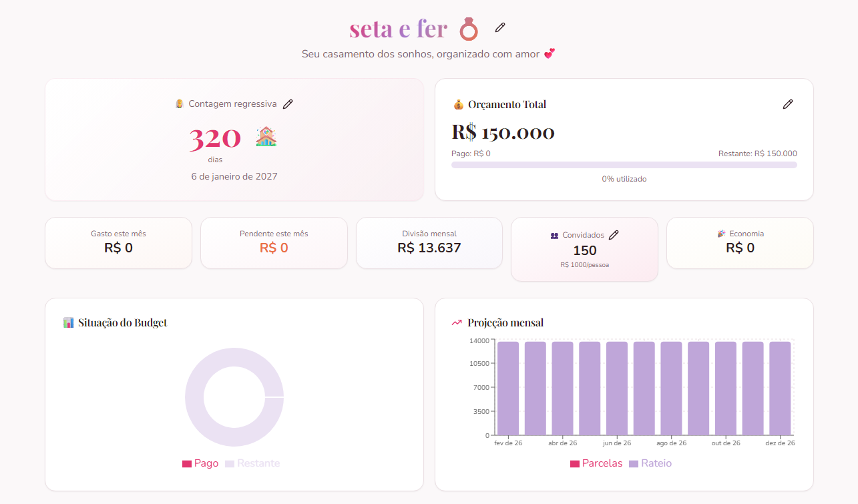Click the money bag icon on Orçamento Total
The image size is (858, 504).
tap(459, 104)
